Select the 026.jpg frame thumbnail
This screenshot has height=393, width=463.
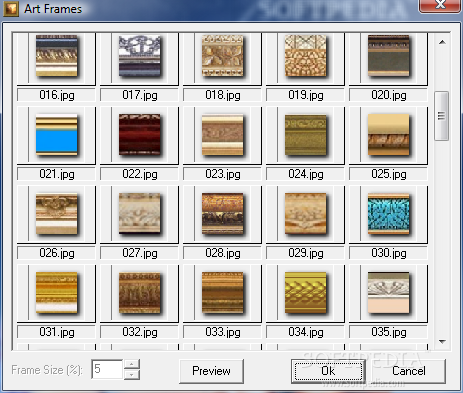(x=57, y=214)
